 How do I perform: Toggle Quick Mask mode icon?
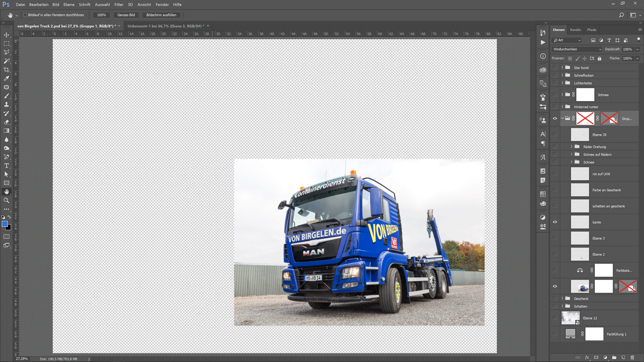click(6, 237)
